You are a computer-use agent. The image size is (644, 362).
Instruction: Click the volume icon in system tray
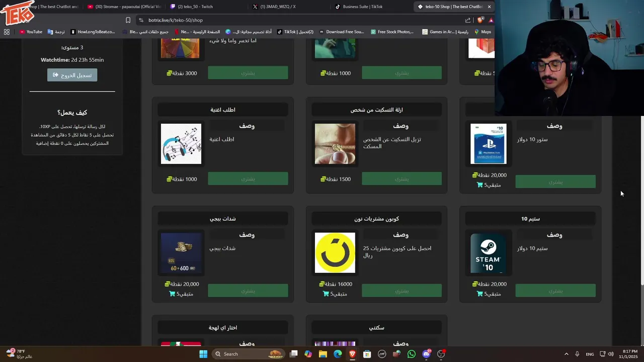tap(611, 354)
